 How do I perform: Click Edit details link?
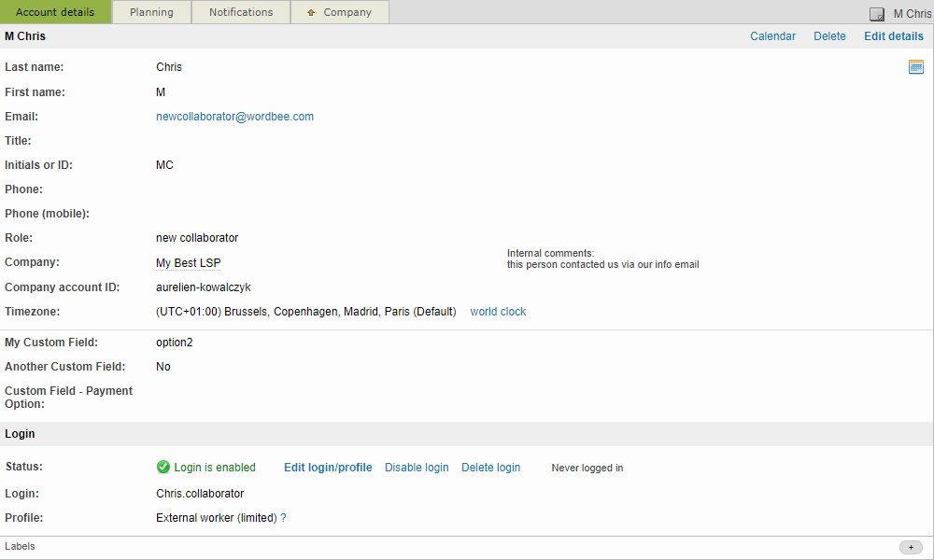893,36
